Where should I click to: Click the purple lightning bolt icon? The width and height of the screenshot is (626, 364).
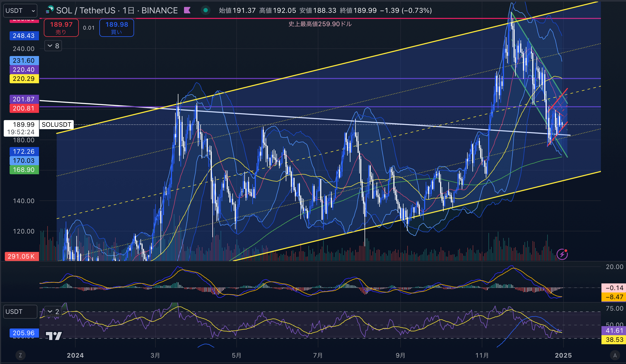[x=562, y=254]
